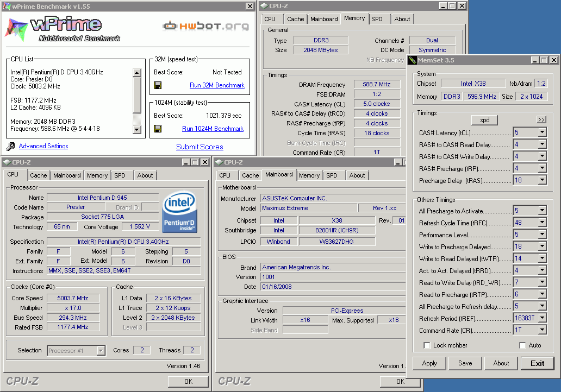
Task: Click CPU List scrollbar down arrow
Action: (136, 129)
